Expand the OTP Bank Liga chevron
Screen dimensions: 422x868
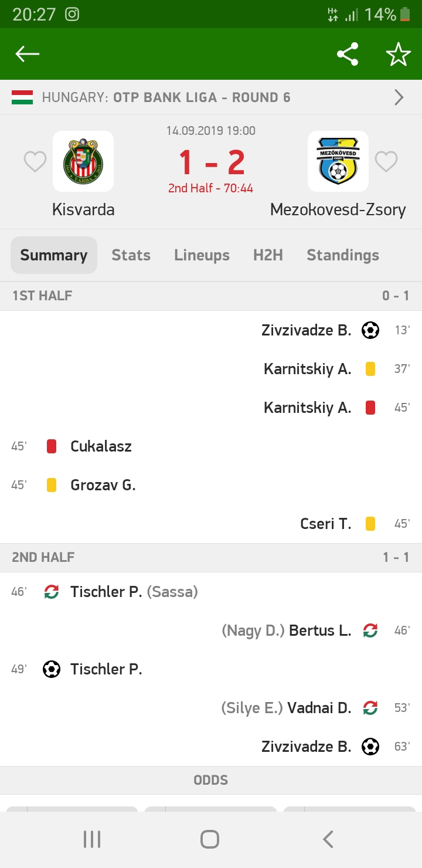point(399,97)
